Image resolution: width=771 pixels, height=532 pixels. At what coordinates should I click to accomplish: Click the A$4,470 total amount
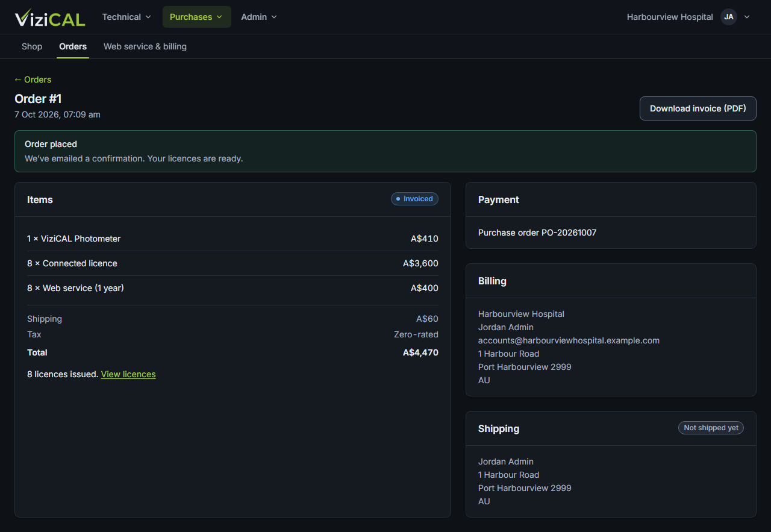point(420,352)
